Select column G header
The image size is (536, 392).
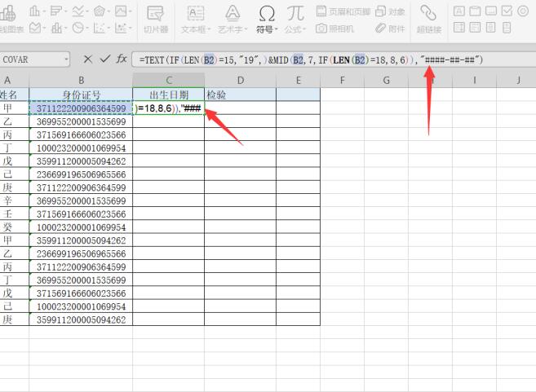[x=386, y=80]
